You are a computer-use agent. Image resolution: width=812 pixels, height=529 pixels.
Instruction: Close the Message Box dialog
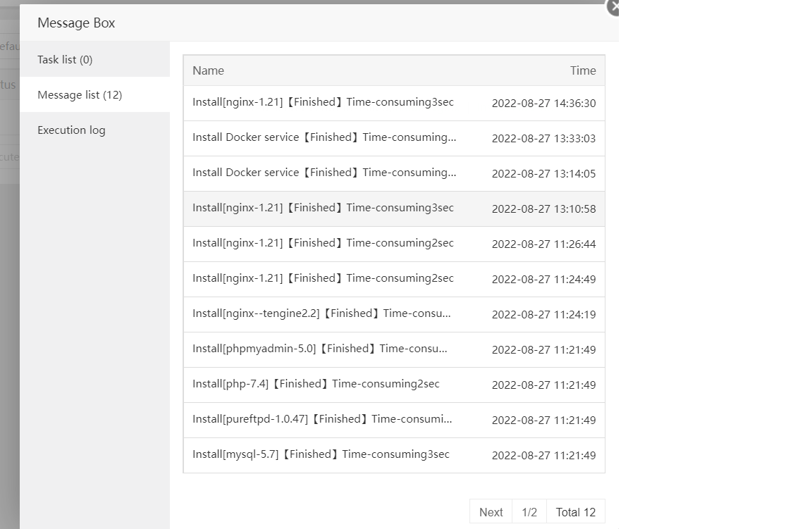point(613,7)
